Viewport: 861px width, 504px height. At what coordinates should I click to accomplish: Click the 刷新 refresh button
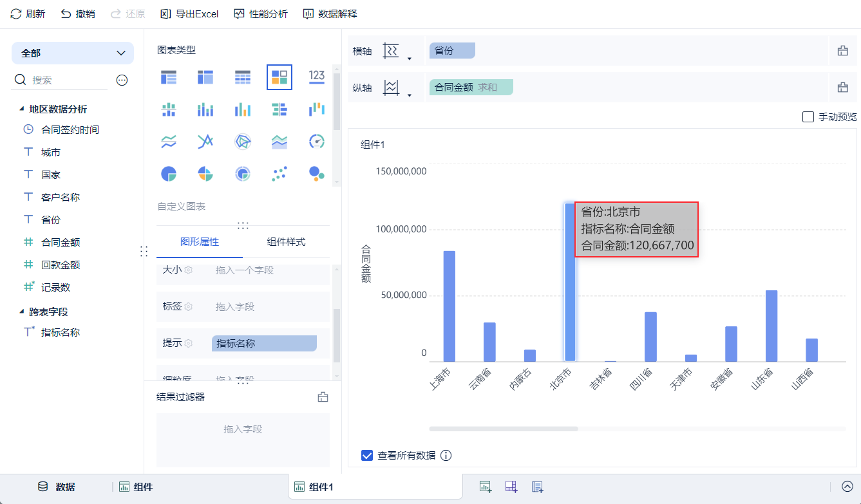click(28, 14)
